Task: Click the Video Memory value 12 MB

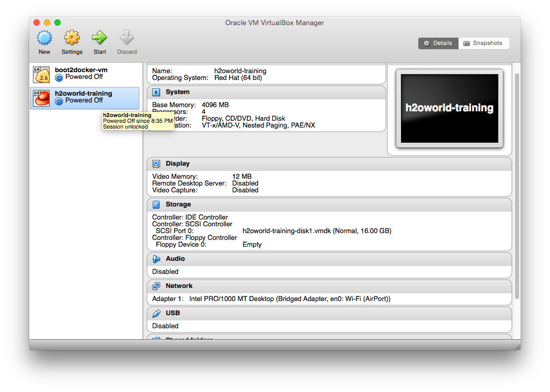Action: [242, 176]
